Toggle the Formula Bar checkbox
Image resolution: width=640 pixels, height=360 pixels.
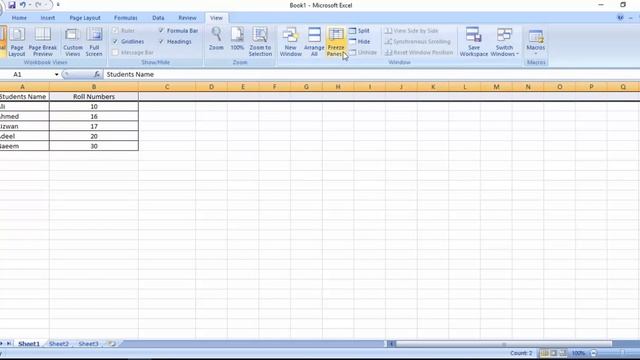[x=161, y=31]
